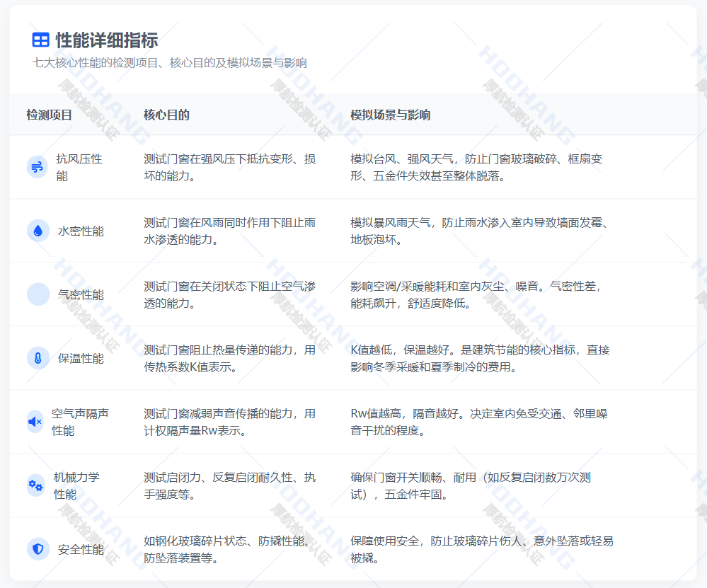Viewport: 707px width, 588px height.
Task: Click the wind icon for 抗风压性能
Action: pyautogui.click(x=38, y=167)
